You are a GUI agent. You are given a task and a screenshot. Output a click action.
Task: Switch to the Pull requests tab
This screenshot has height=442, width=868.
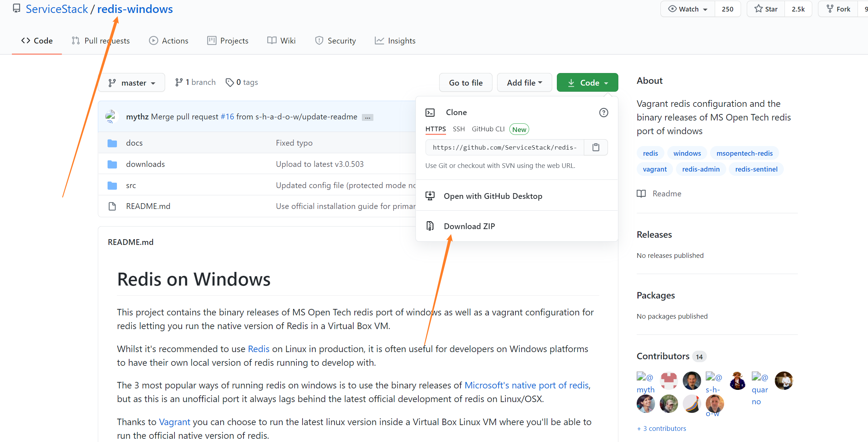pyautogui.click(x=101, y=41)
